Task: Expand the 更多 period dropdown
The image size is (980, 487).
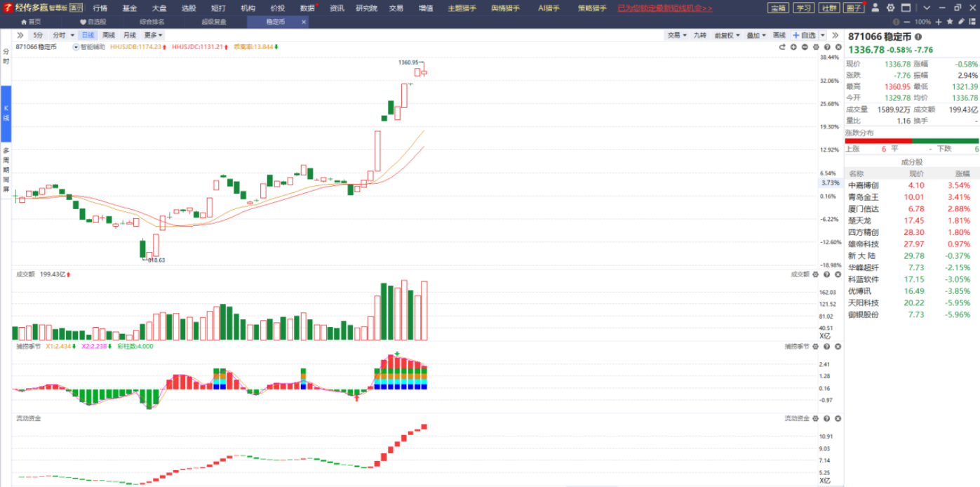Action: (x=153, y=35)
